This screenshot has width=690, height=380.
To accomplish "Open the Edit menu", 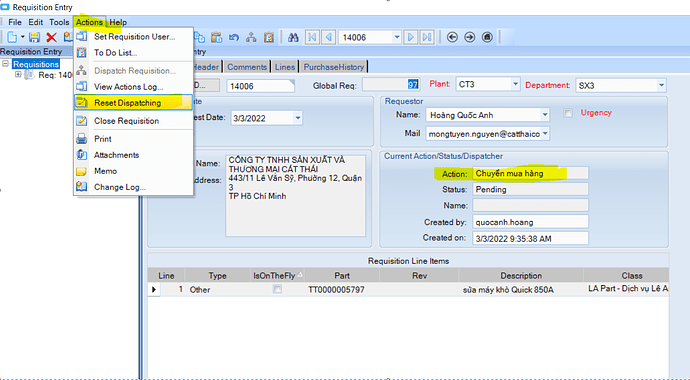I will [36, 22].
